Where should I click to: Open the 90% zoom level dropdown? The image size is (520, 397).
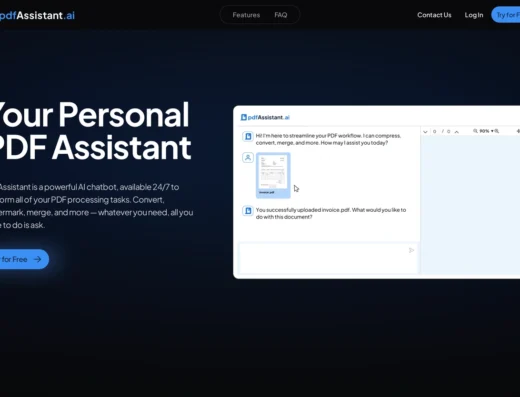(486, 131)
